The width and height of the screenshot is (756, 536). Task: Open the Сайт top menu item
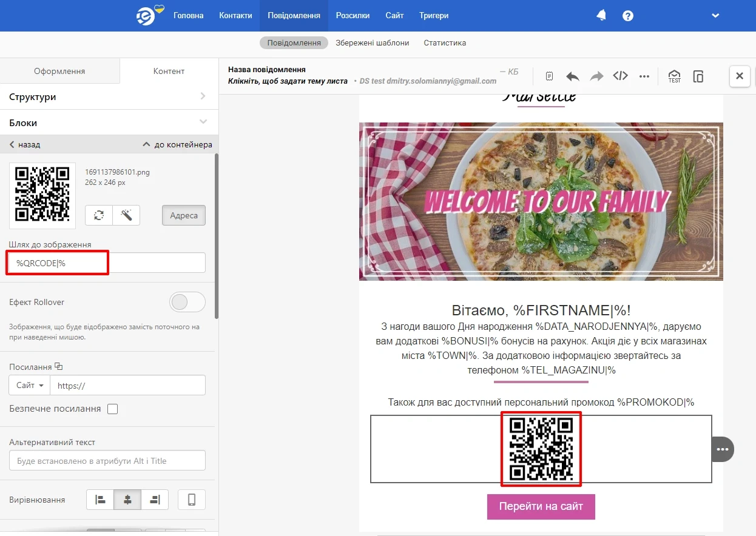[394, 16]
